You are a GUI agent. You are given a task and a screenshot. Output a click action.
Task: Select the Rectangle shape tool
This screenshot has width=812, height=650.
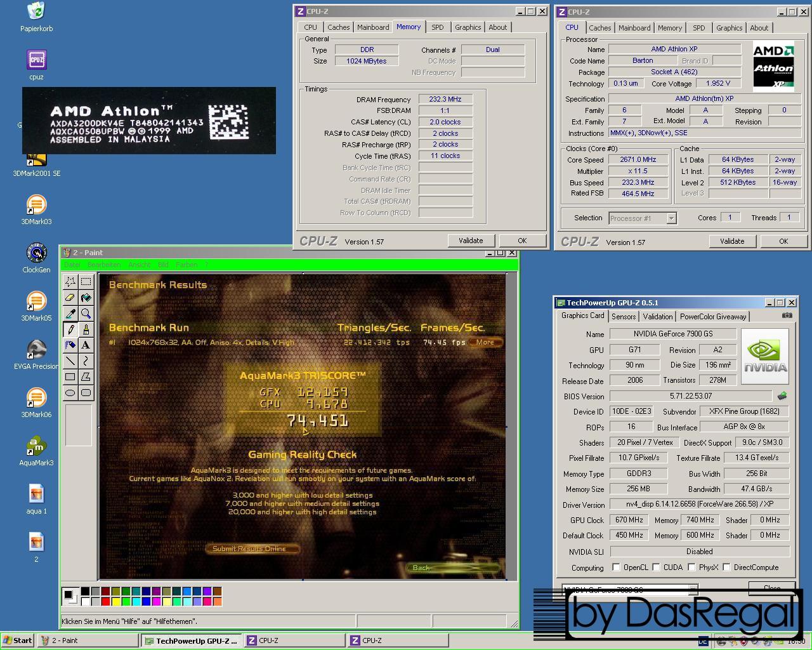[x=70, y=376]
